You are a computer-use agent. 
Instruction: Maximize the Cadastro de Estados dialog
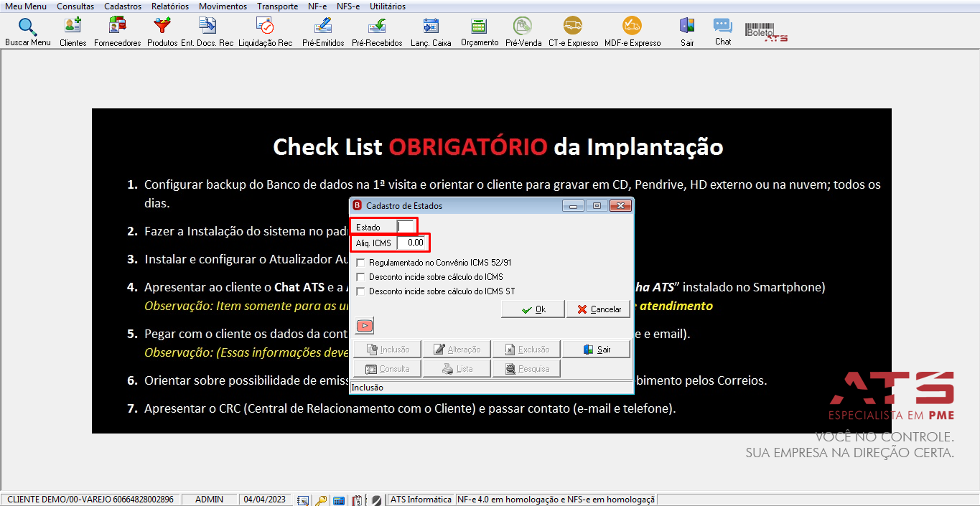tap(596, 206)
